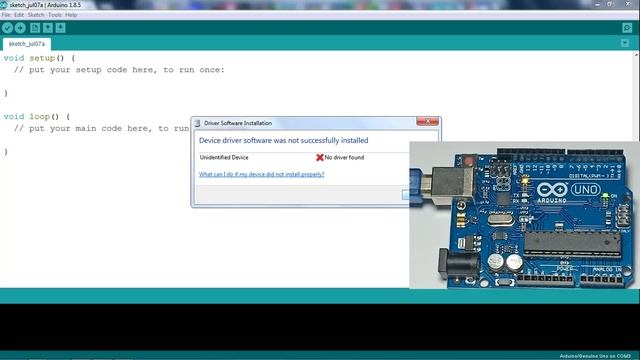Maximize the Arduino IDE window
Screen dimensions: 640x360
(x=610, y=4)
